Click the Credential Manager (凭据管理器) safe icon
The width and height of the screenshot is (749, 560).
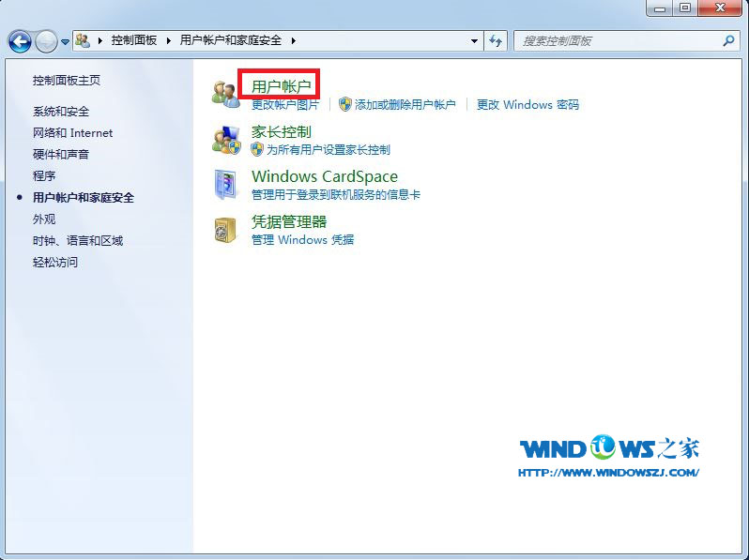tap(225, 230)
